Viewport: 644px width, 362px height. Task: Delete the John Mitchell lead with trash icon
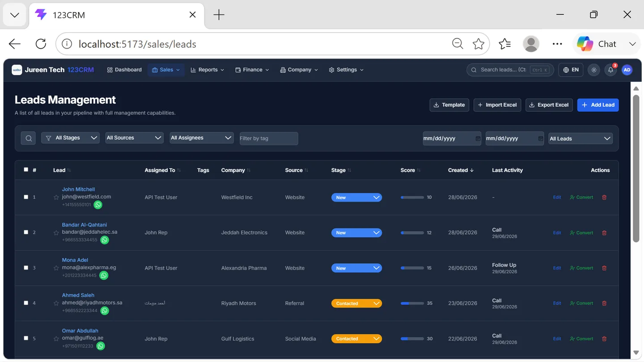(x=604, y=197)
